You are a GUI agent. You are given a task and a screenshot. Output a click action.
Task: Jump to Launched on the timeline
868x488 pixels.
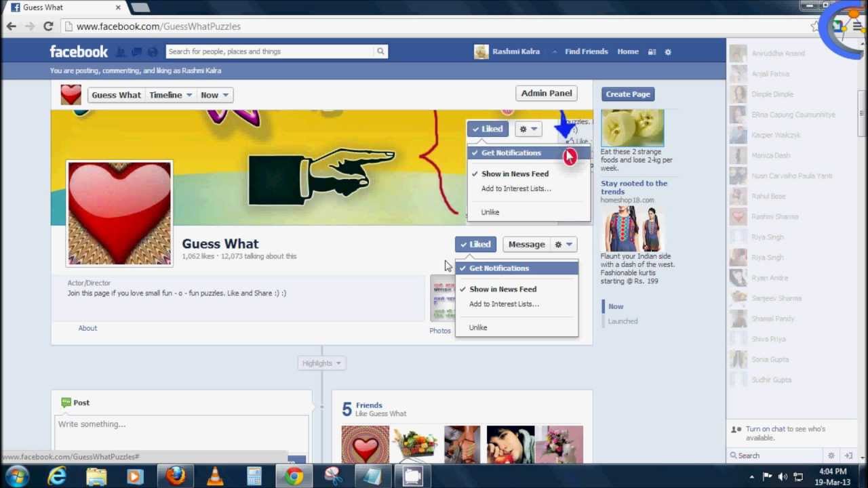pyautogui.click(x=623, y=321)
